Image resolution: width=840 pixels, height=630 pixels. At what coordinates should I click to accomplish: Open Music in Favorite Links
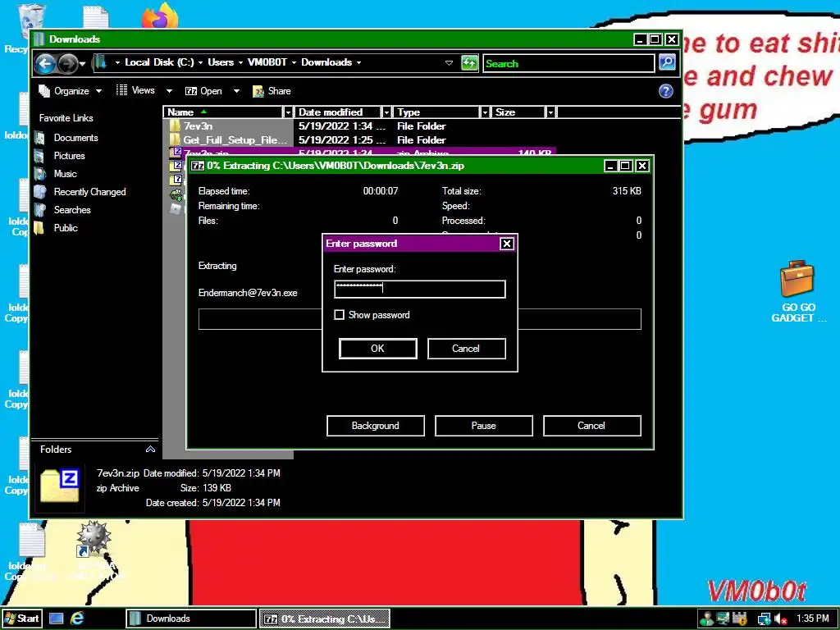[65, 174]
